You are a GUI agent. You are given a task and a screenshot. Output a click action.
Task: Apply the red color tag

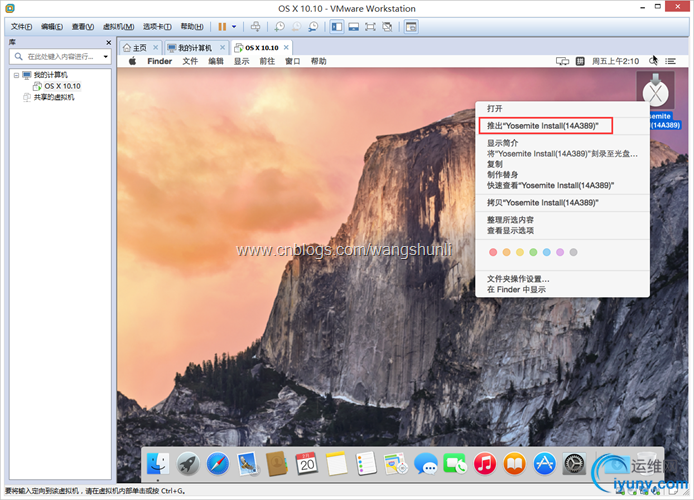tap(493, 252)
